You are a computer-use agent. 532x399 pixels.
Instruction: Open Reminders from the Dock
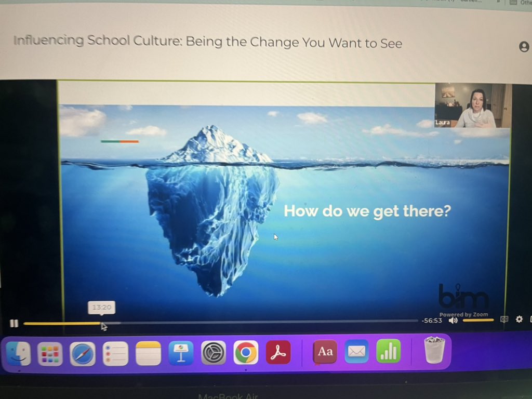115,353
